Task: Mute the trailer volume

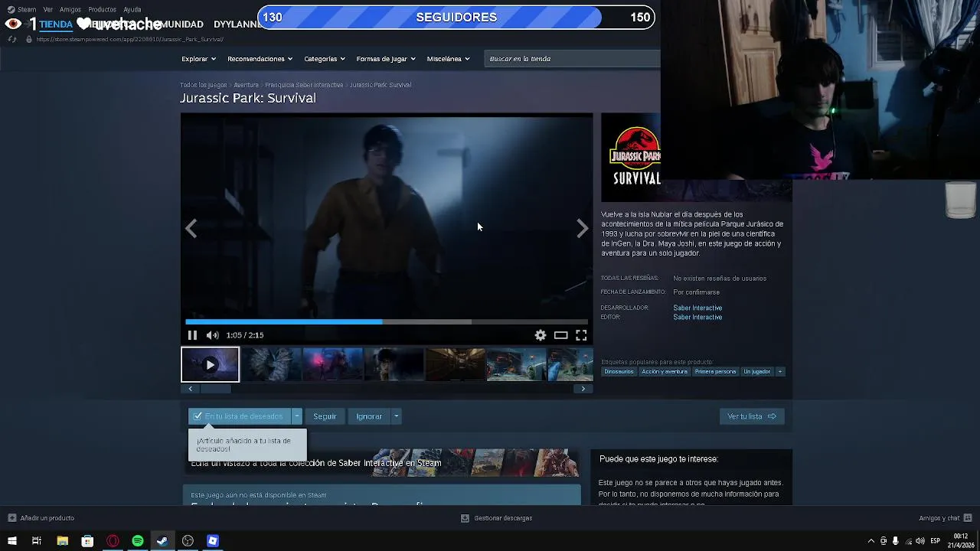Action: click(212, 335)
